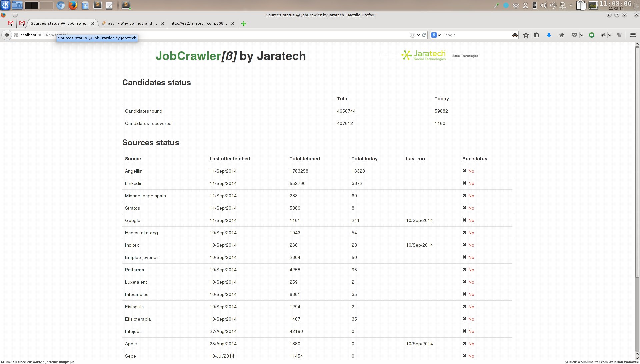Click the wired network tray icon
640x364 pixels.
(x=563, y=5)
